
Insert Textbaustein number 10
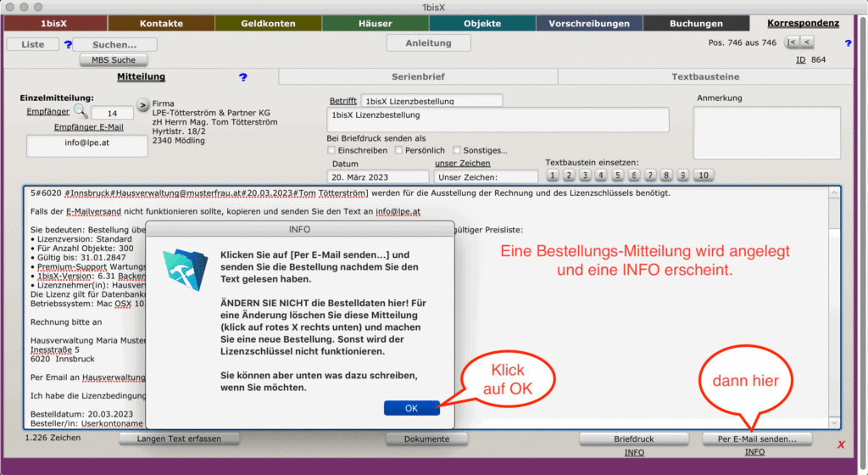coord(704,176)
